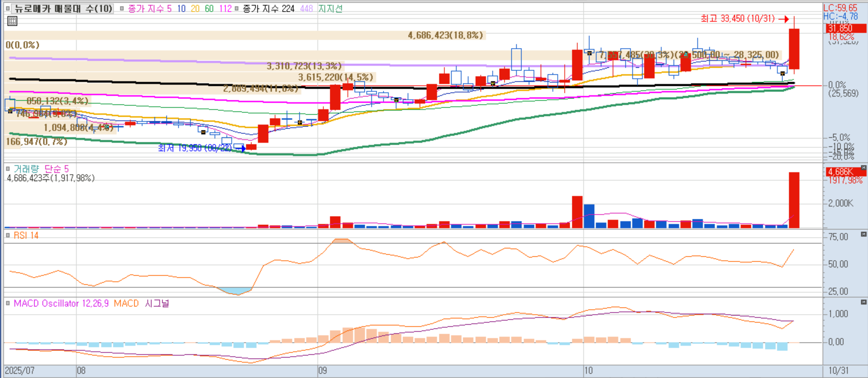Click the 4,686,423주(1,917.98%) volume readout
The width and height of the screenshot is (868, 378).
click(x=50, y=178)
